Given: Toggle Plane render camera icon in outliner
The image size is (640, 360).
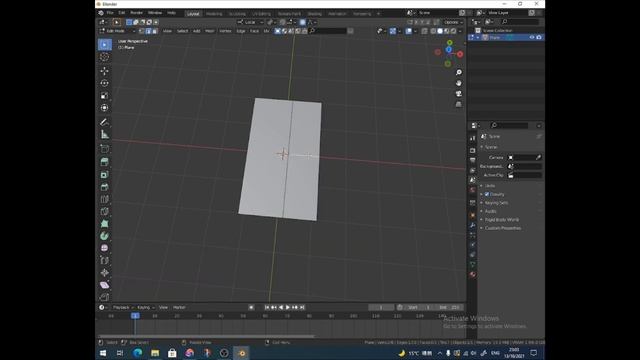Looking at the screenshot, I should [539, 37].
